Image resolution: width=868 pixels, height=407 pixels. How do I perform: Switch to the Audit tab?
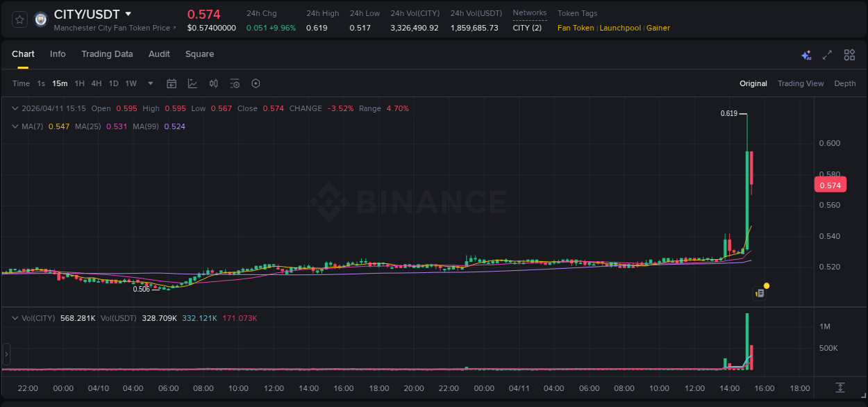click(159, 54)
